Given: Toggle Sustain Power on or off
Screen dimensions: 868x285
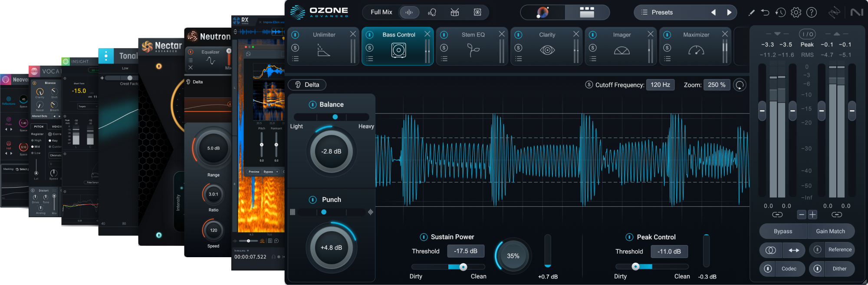Looking at the screenshot, I should (x=424, y=237).
